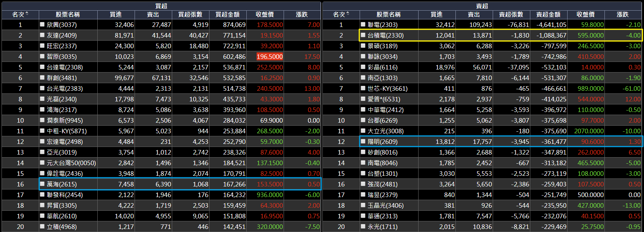Check the box for 聯電(2303)

[363, 24]
